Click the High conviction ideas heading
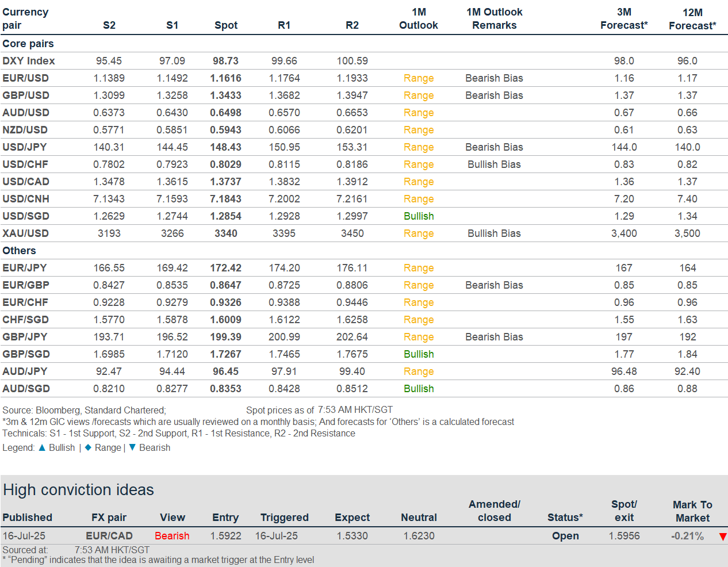The height and width of the screenshot is (567, 728). tap(78, 490)
